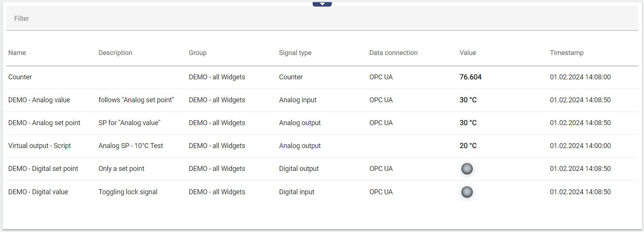
Task: Sort by the Data connection column header
Action: click(393, 53)
